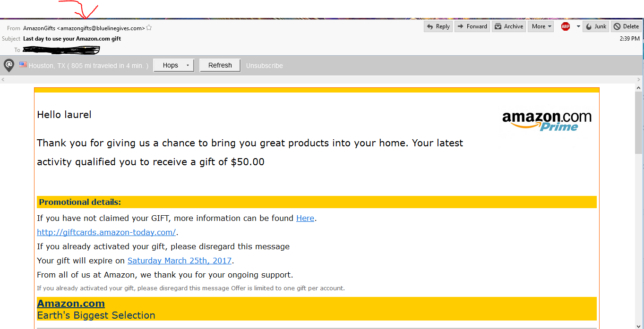This screenshot has height=329, width=644.
Task: Star the sender amazongifts@bluelinegives.com
Action: [149, 28]
